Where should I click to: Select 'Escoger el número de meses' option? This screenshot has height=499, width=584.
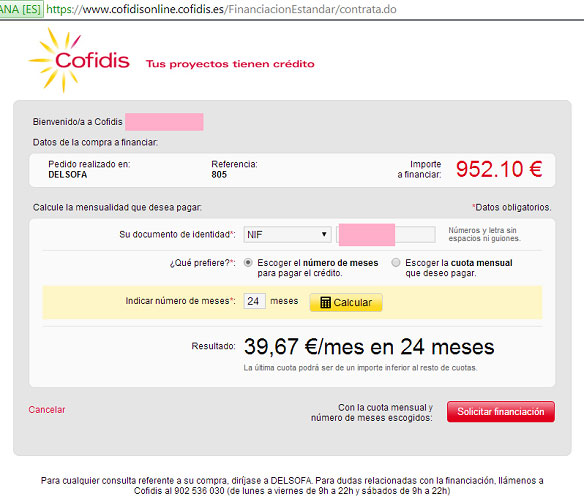tap(248, 263)
